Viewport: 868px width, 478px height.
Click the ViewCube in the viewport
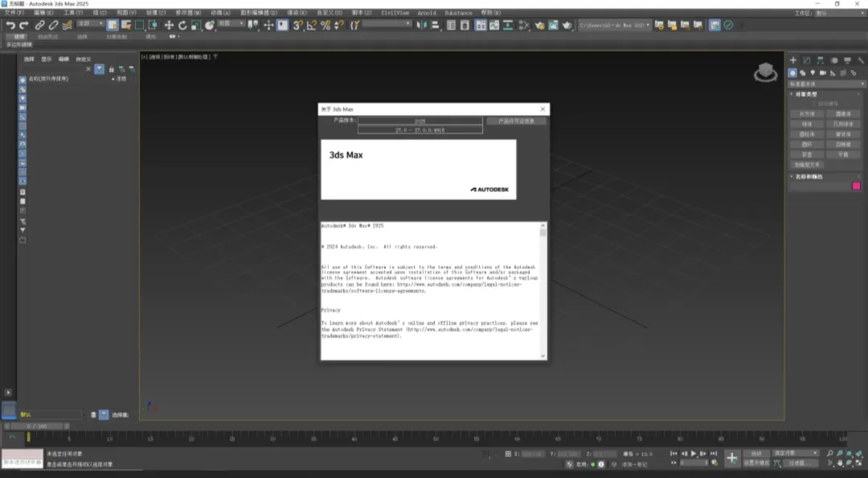point(766,72)
